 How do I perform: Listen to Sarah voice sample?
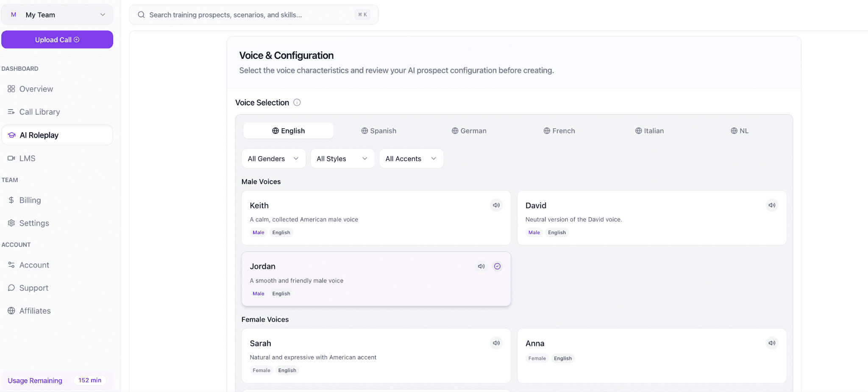tap(496, 343)
